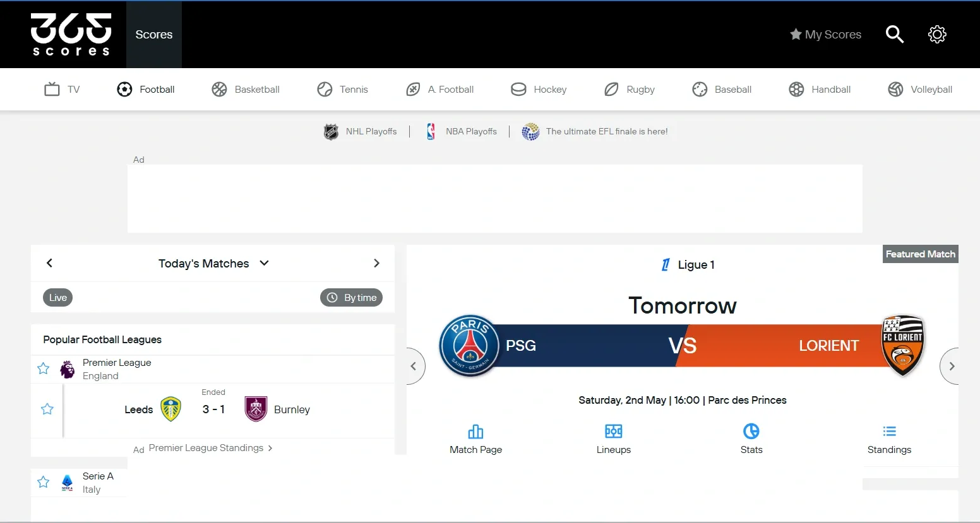
Task: Open My Scores link
Action: 825,34
